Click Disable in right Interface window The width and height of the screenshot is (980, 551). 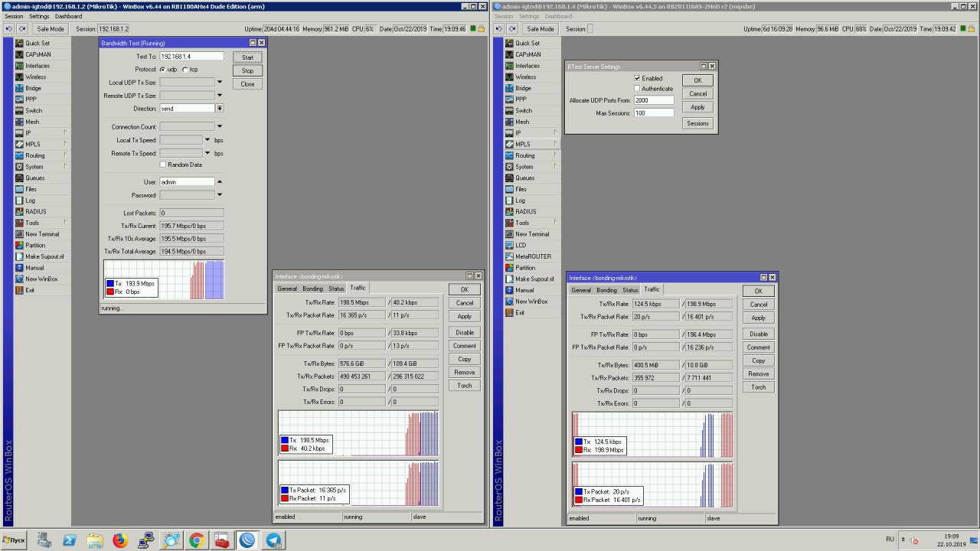(759, 334)
